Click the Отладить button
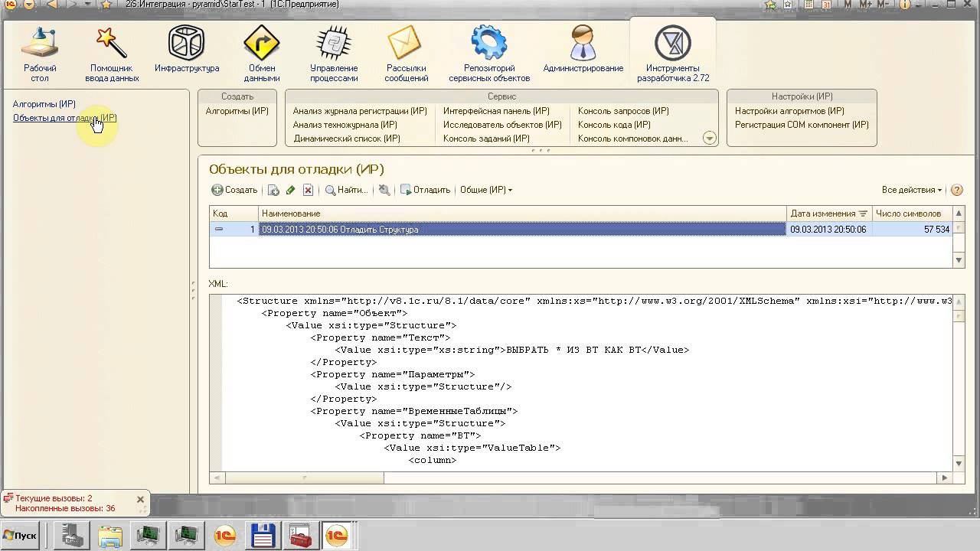 pos(426,190)
